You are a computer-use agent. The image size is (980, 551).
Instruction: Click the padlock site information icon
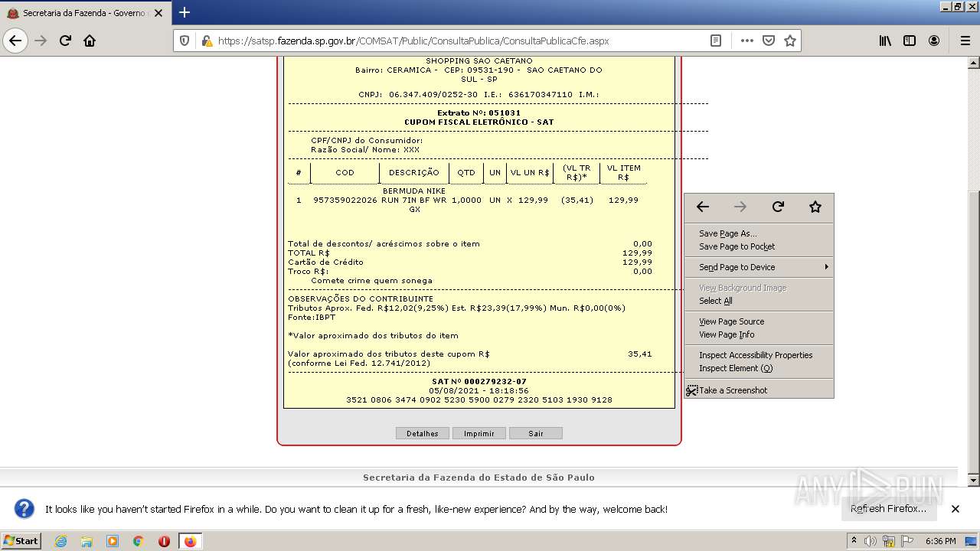tap(206, 41)
